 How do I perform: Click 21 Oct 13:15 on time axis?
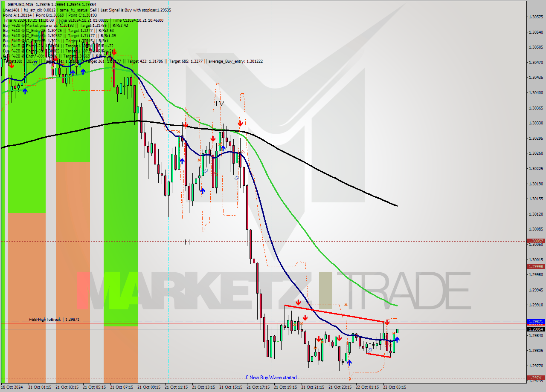[203, 387]
